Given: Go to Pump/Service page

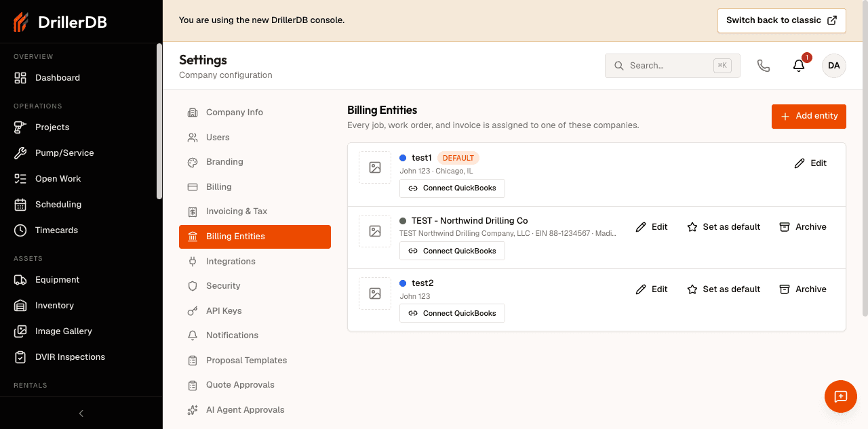Looking at the screenshot, I should point(81,153).
